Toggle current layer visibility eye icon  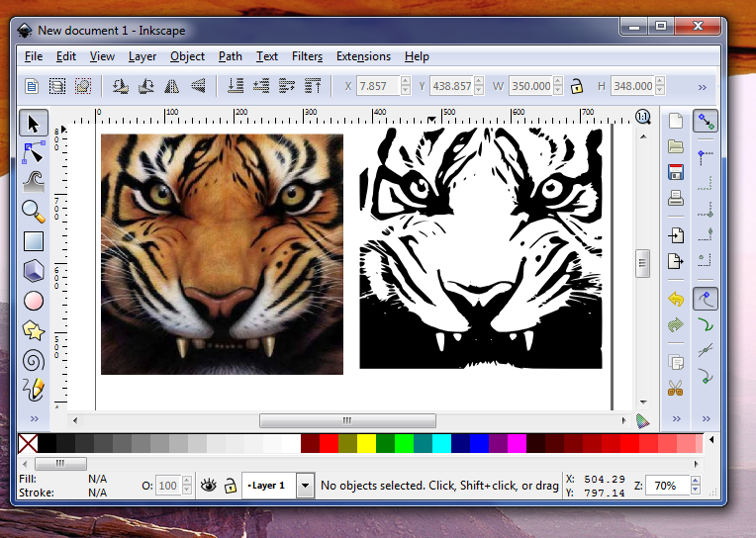click(x=209, y=486)
